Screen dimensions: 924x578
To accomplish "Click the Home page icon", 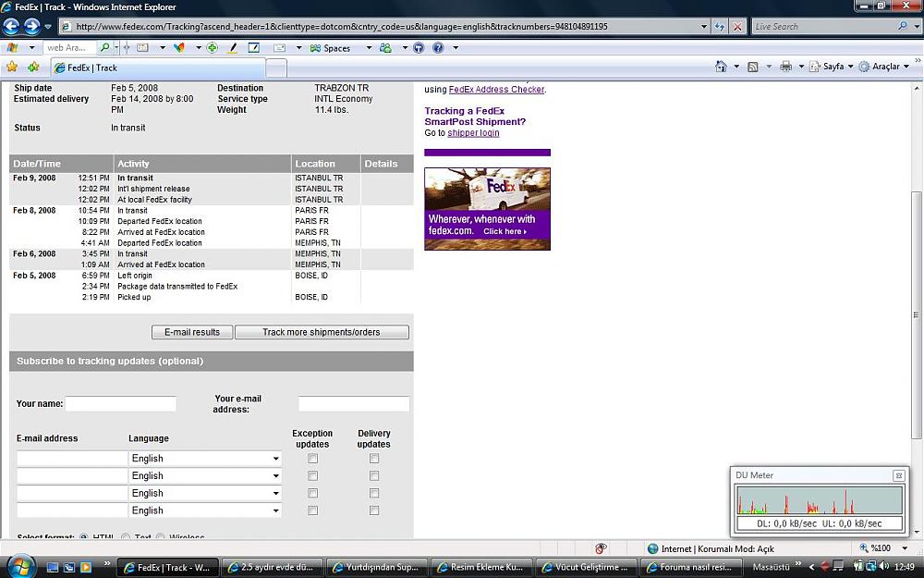I will [721, 66].
